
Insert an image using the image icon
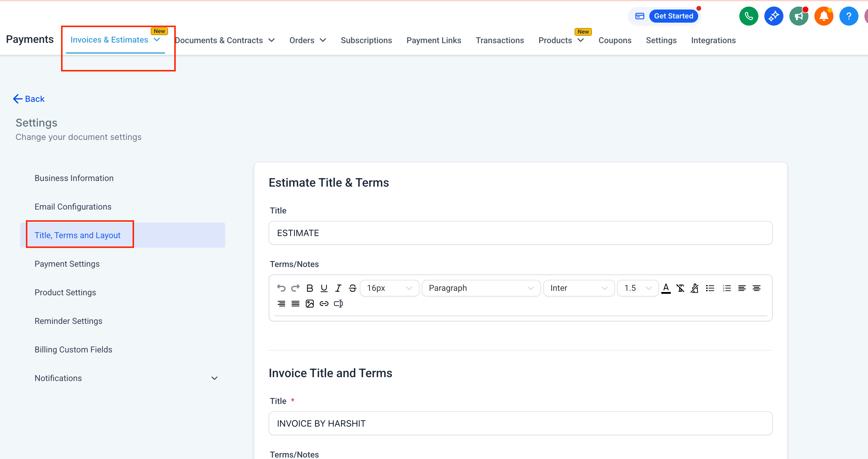[x=310, y=303]
